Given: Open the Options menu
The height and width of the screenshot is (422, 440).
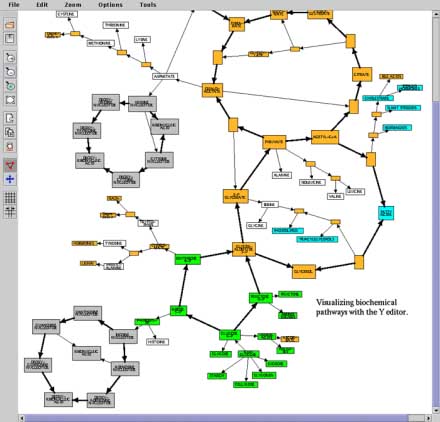Looking at the screenshot, I should tap(110, 5).
